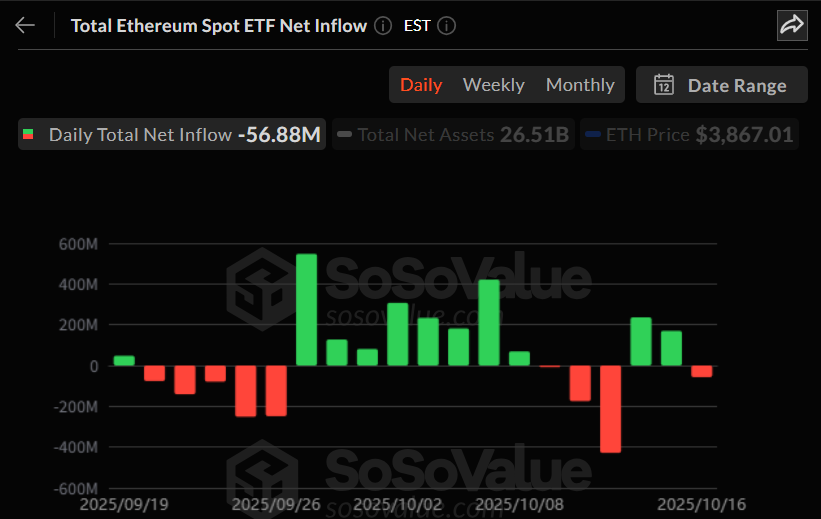Screen dimensions: 821x519
Task: Click the calendar icon in Date Range
Action: pos(664,85)
